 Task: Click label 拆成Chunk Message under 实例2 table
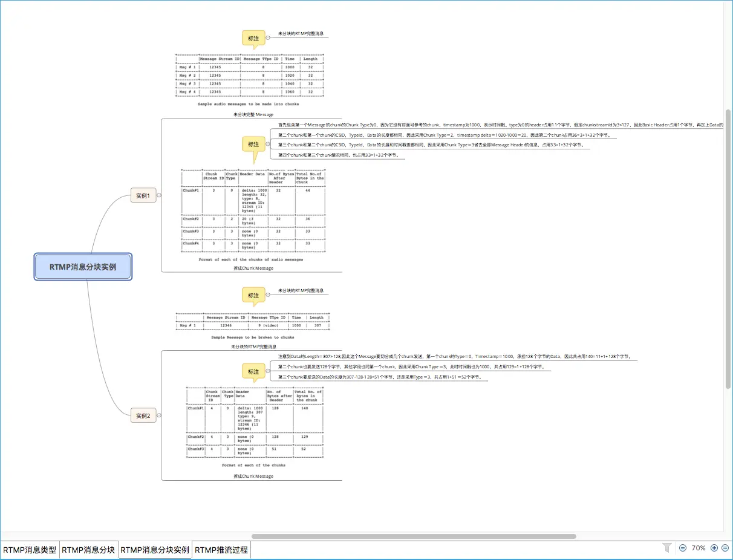(x=253, y=476)
